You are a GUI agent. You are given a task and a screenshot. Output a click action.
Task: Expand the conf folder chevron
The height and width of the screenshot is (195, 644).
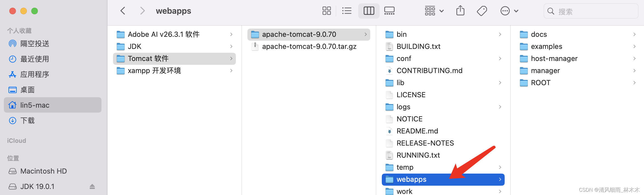click(x=500, y=59)
